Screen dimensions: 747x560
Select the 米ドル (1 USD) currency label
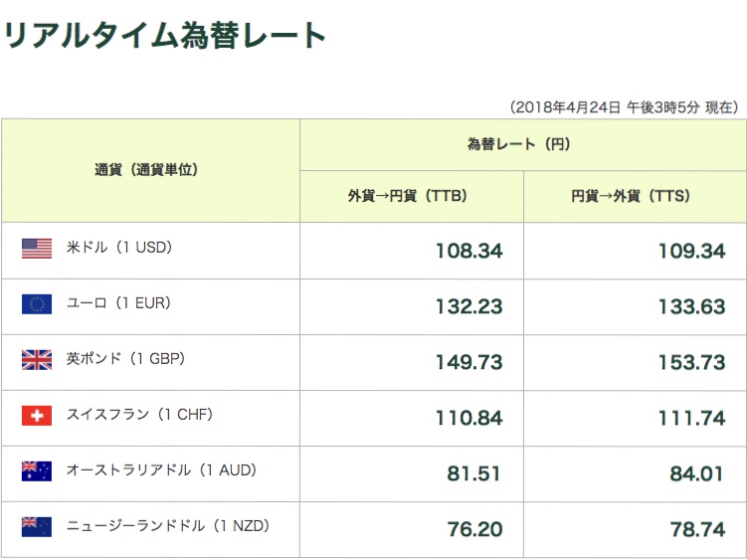(118, 248)
